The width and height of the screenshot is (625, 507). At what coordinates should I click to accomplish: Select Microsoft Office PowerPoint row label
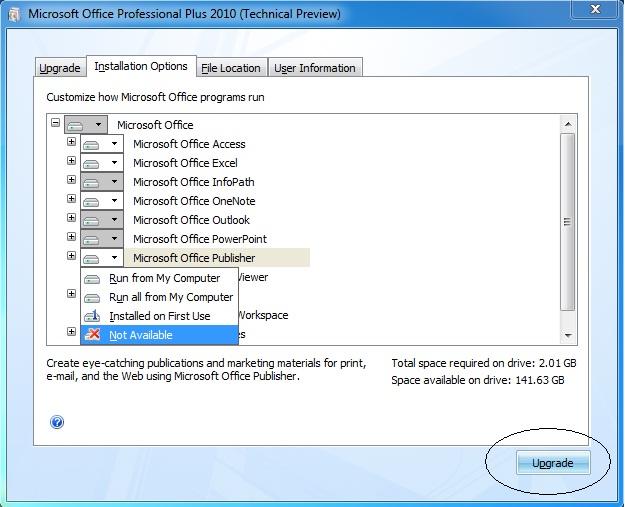tap(200, 239)
